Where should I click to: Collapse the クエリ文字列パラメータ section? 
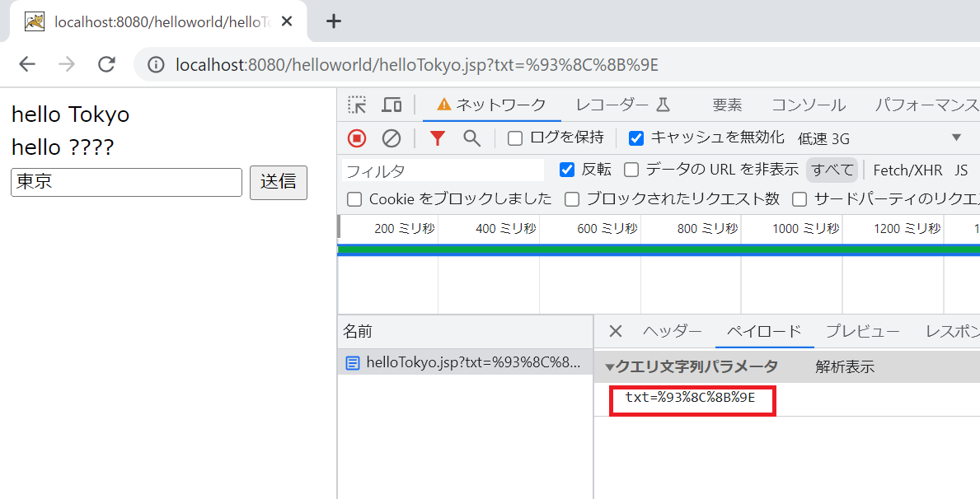(x=609, y=366)
